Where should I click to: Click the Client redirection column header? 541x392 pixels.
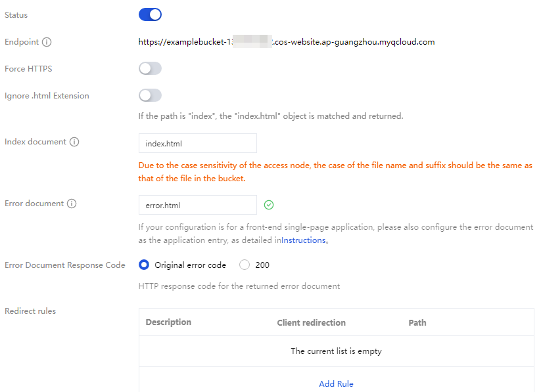311,322
